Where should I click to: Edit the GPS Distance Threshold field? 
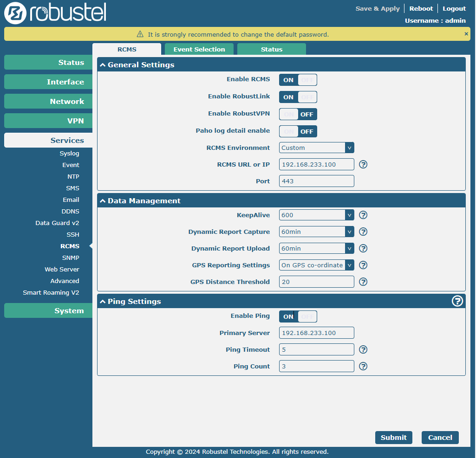point(316,282)
